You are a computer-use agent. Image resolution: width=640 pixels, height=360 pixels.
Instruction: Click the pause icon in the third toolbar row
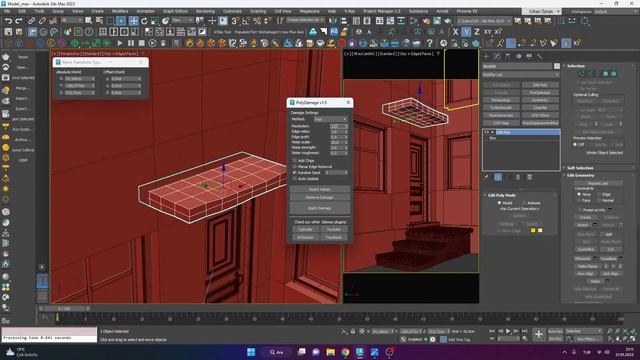(x=131, y=42)
